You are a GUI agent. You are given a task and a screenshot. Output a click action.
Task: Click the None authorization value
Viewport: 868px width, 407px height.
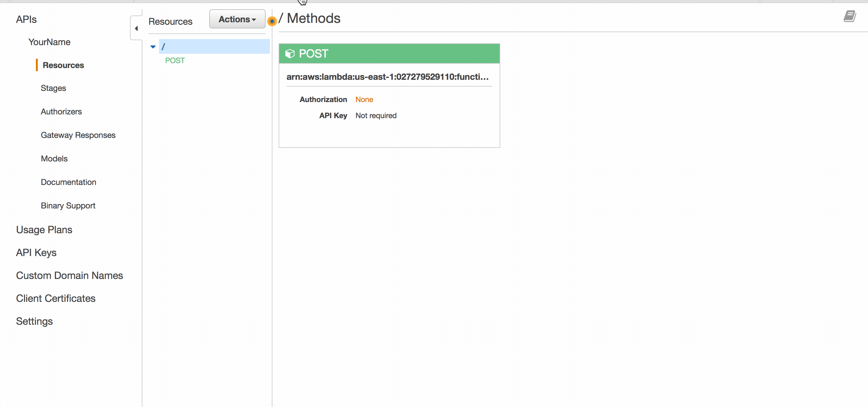point(364,99)
